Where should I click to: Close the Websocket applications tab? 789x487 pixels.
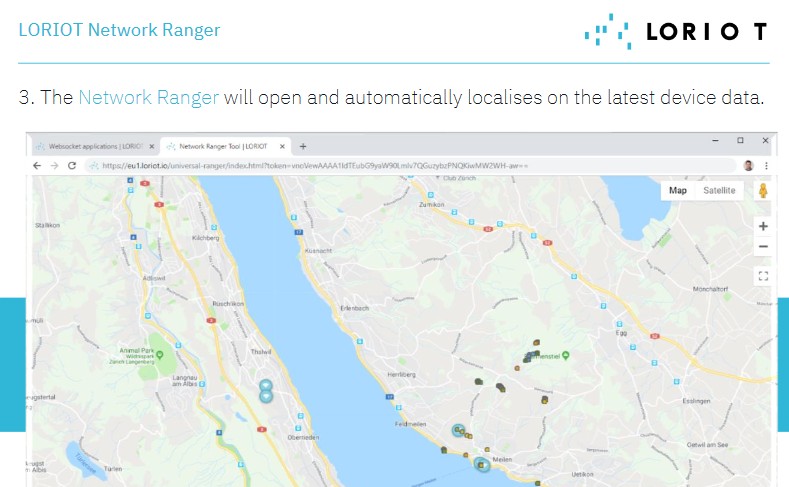tap(151, 146)
